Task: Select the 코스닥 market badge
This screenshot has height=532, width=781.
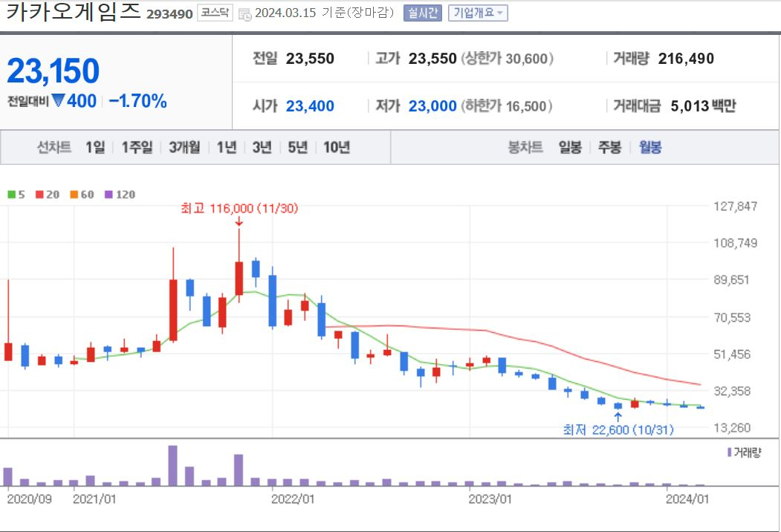Action: (x=215, y=13)
